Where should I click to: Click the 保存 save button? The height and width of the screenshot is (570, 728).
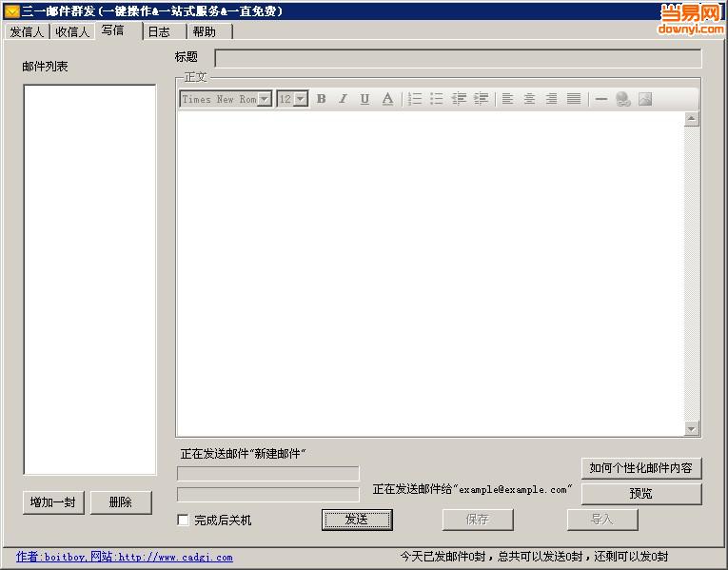pyautogui.click(x=478, y=520)
